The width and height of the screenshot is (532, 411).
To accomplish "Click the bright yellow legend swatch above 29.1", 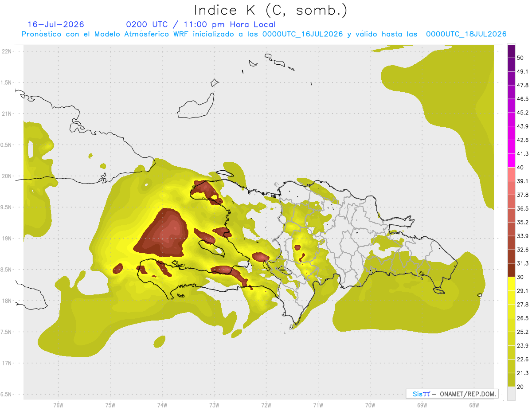I will coord(511,284).
